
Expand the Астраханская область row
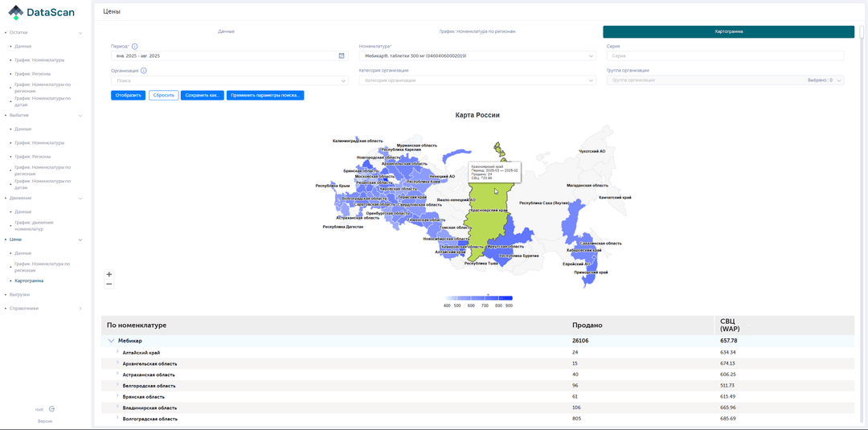pyautogui.click(x=117, y=374)
